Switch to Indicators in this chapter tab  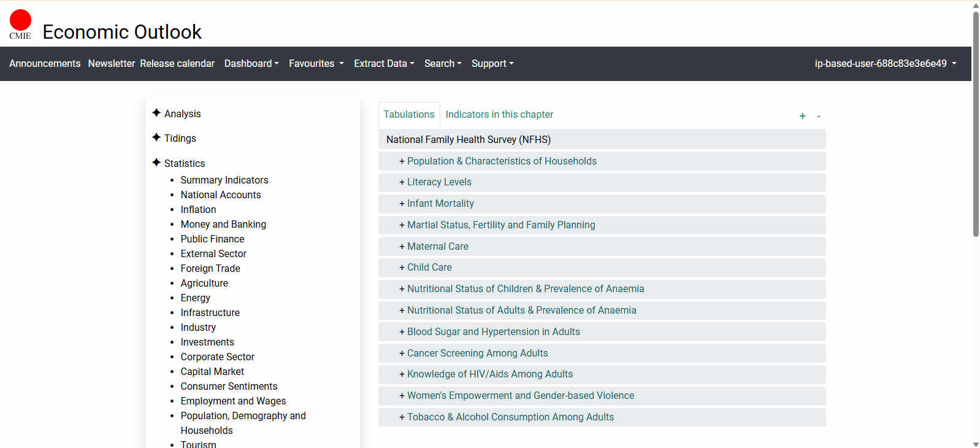(499, 115)
